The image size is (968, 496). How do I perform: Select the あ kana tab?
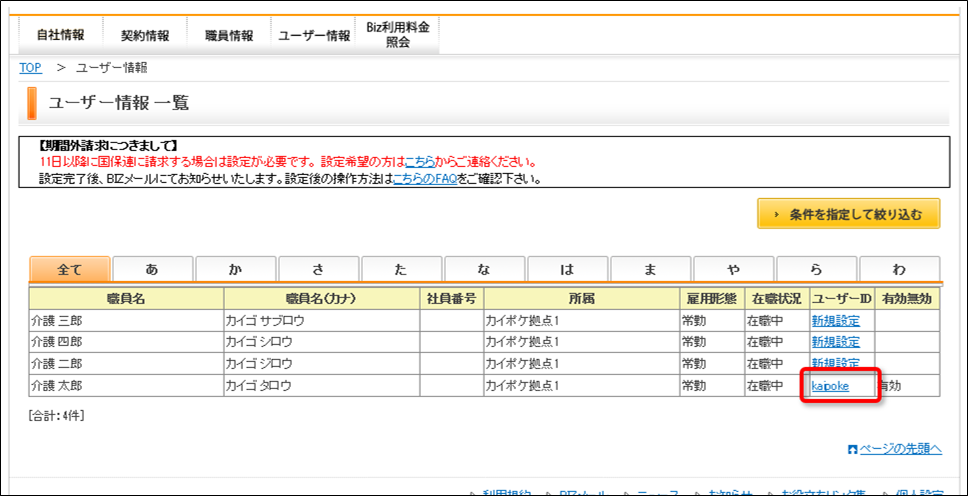(x=152, y=270)
